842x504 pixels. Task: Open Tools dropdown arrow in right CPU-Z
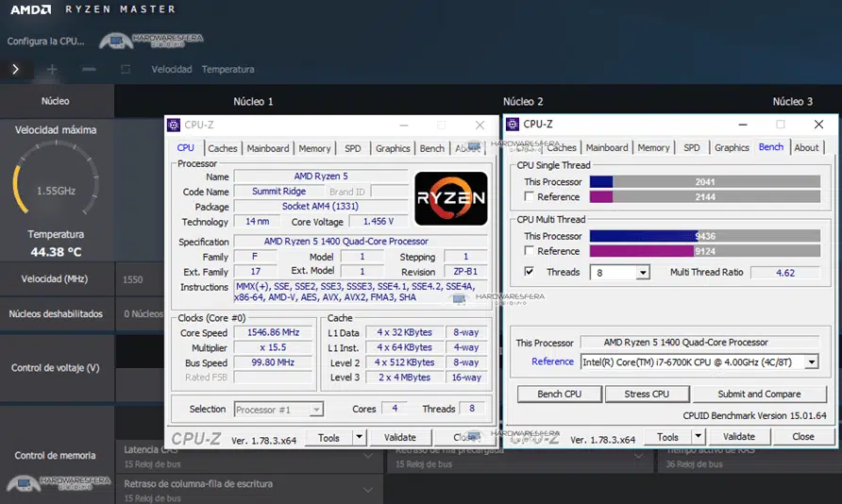click(699, 436)
